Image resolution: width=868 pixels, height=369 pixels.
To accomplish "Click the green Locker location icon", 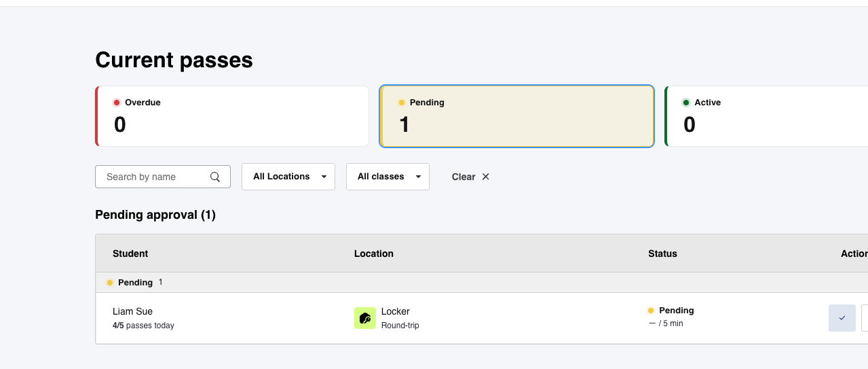I will pyautogui.click(x=365, y=318).
